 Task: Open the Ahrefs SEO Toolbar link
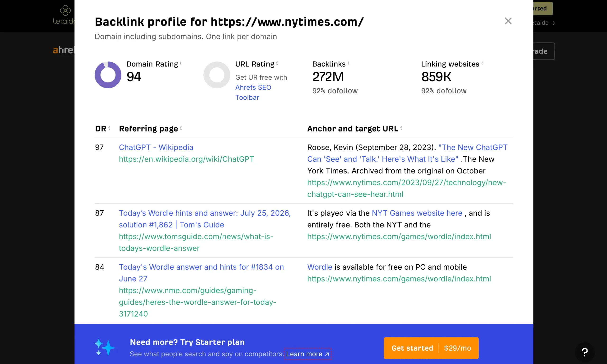253,92
